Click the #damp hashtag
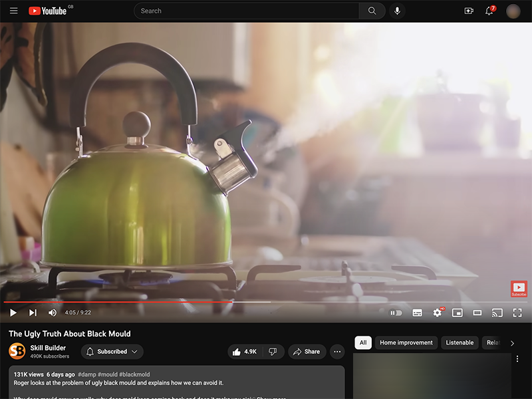532x399 pixels. (87, 374)
